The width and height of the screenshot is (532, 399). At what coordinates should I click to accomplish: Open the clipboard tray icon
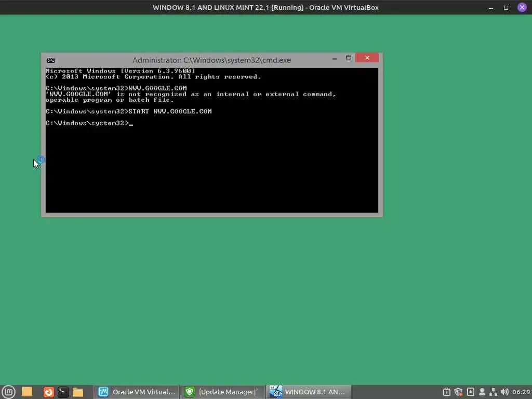[447, 392]
